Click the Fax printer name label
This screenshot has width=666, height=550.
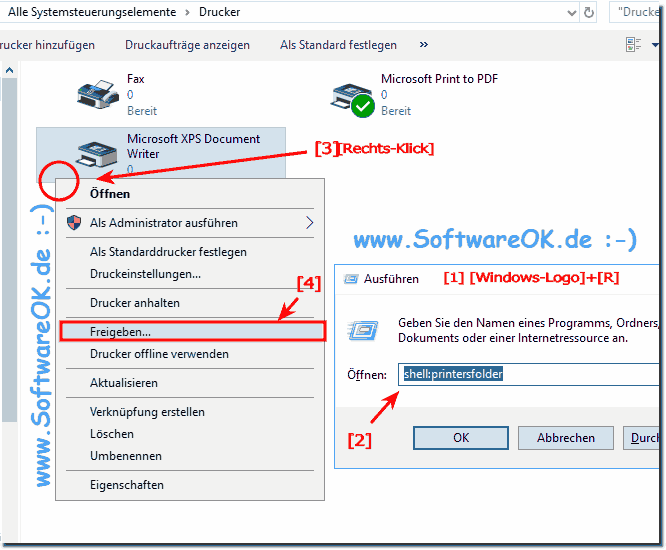[x=135, y=79]
